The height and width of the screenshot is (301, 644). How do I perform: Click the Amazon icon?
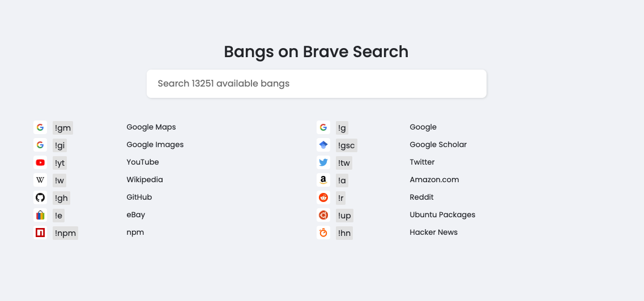coord(323,180)
